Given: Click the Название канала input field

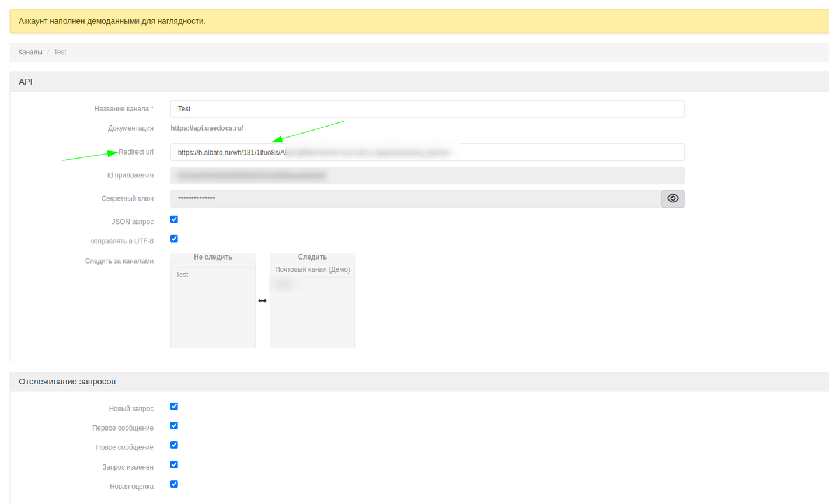Looking at the screenshot, I should click(427, 109).
